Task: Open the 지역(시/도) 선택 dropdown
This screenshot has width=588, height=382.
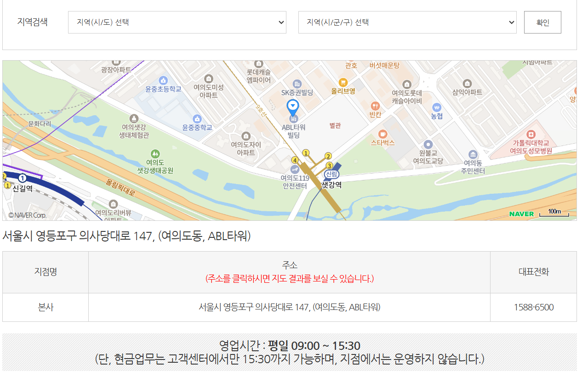Action: (177, 22)
